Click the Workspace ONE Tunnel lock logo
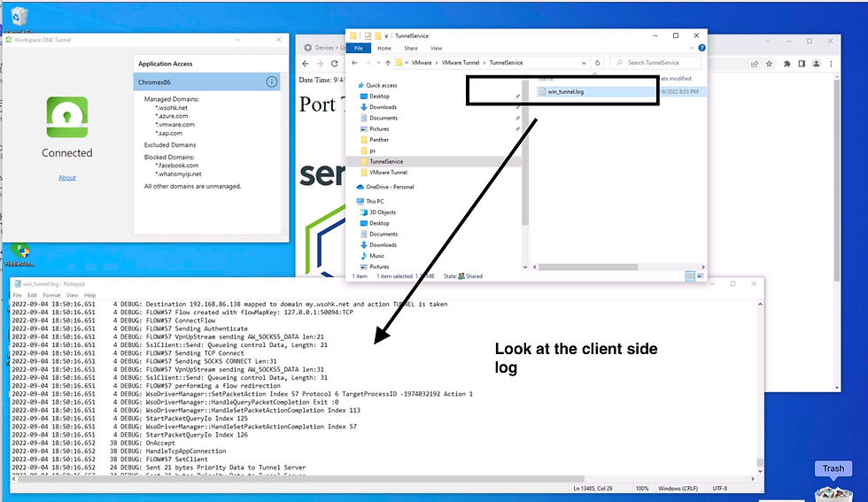Screen dimensions: 868x502 point(67,117)
